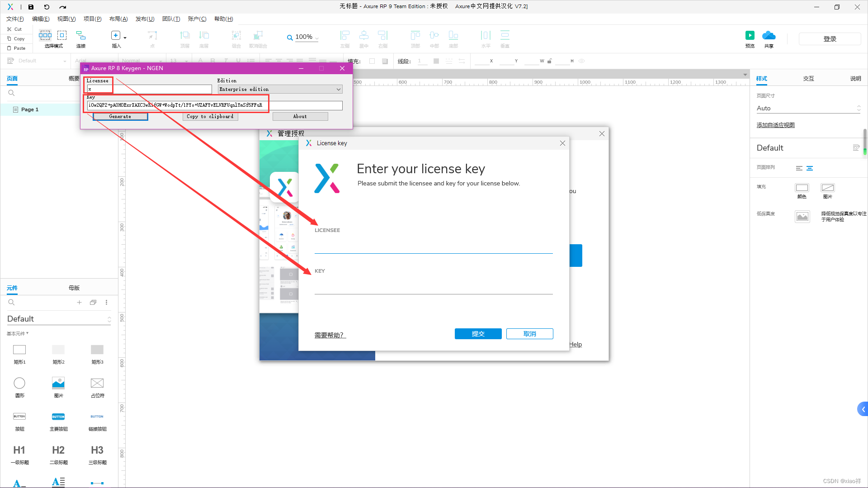Select the Primary Button widget
This screenshot has height=488, width=868.
point(58,417)
